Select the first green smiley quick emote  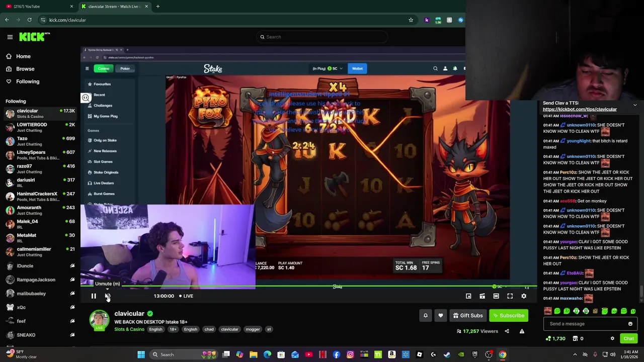pos(557,311)
